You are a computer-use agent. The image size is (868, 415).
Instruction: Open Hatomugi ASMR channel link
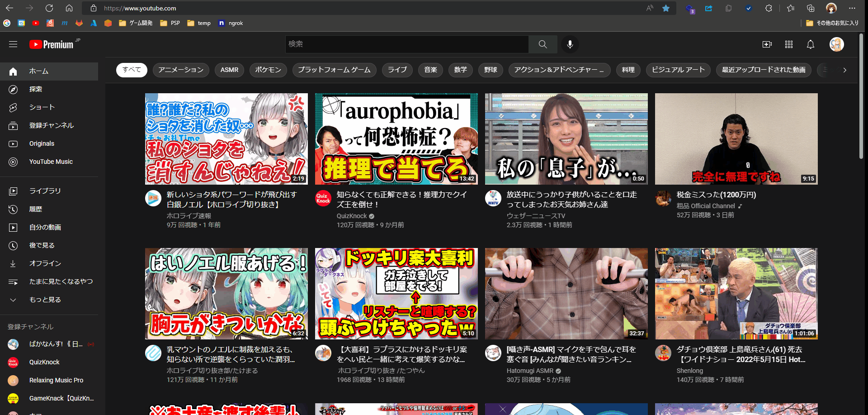coord(530,371)
